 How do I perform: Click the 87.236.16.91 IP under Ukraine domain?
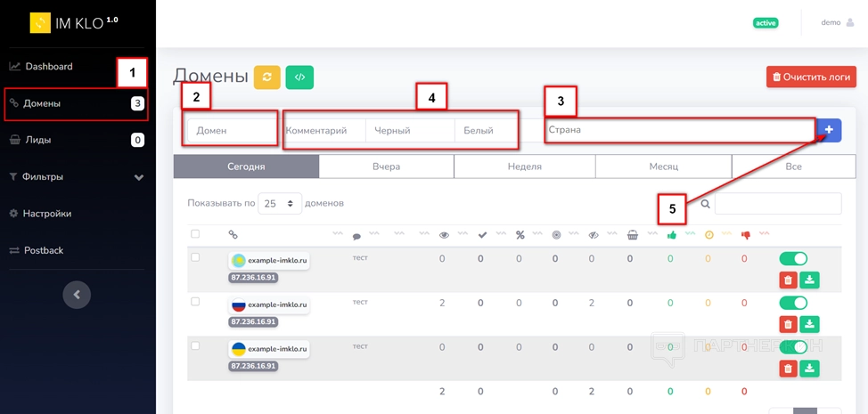[253, 366]
